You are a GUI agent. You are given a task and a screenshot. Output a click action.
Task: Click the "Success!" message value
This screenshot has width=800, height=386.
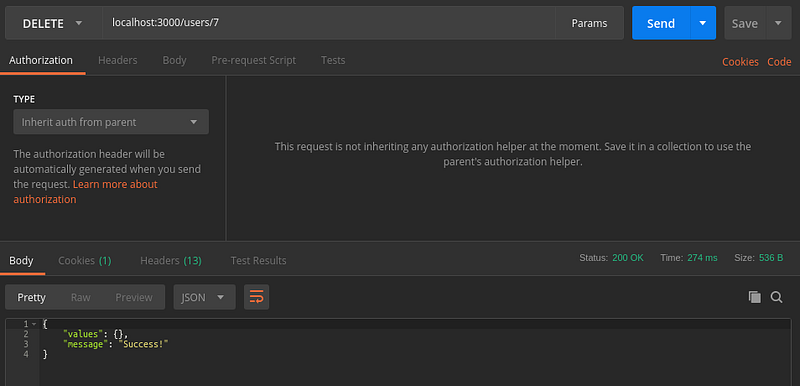pos(143,344)
